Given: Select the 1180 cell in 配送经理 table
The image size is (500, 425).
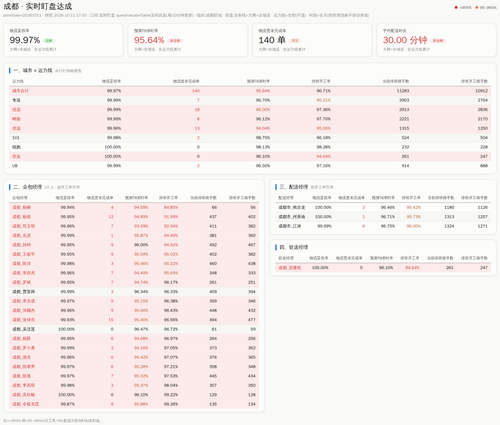Looking at the screenshot, I should coord(449,207).
